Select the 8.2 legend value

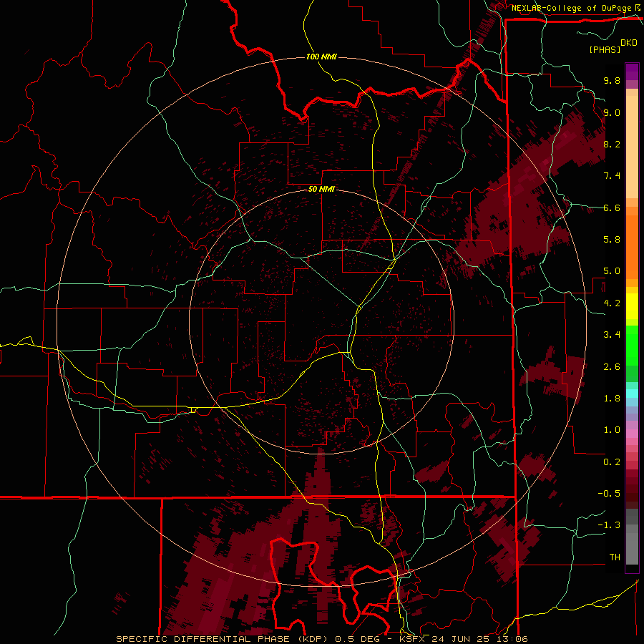point(612,144)
